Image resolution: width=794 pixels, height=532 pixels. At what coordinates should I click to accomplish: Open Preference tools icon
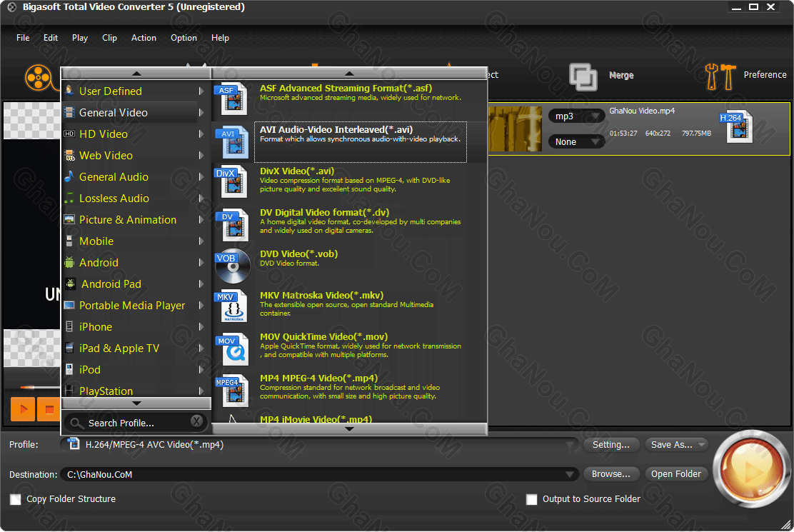point(719,76)
